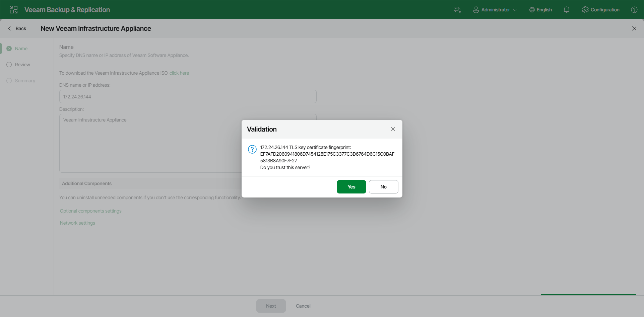
Task: Select the Review wizard step
Action: click(22, 64)
